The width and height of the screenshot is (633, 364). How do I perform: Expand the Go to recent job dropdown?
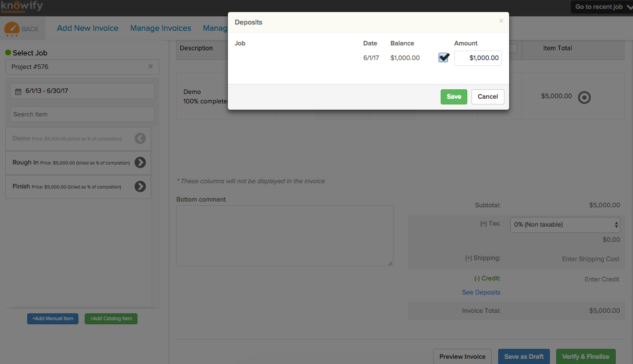click(602, 7)
